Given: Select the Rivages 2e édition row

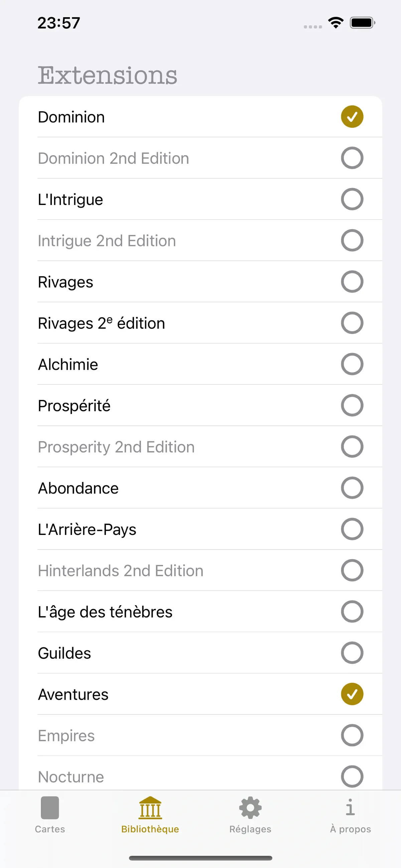Looking at the screenshot, I should pyautogui.click(x=200, y=323).
